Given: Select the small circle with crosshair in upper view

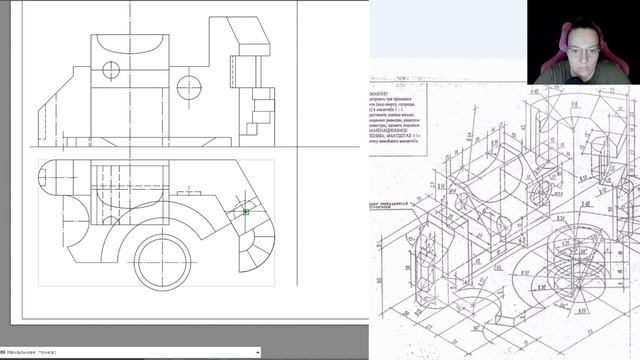Looking at the screenshot, I should (x=111, y=70).
